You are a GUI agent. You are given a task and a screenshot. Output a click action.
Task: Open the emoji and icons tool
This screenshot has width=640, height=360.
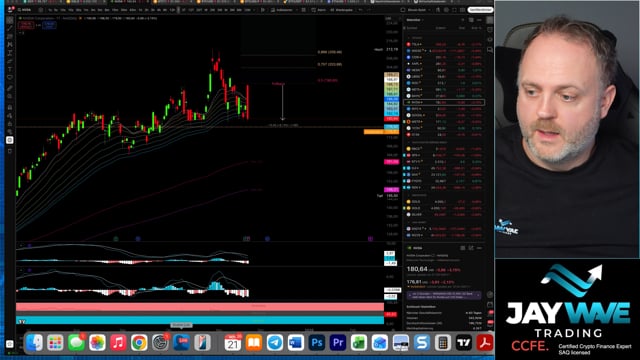tap(10, 78)
